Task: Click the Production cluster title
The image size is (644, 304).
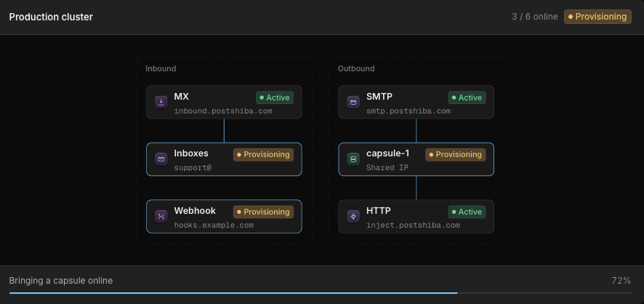Action: pos(51,17)
